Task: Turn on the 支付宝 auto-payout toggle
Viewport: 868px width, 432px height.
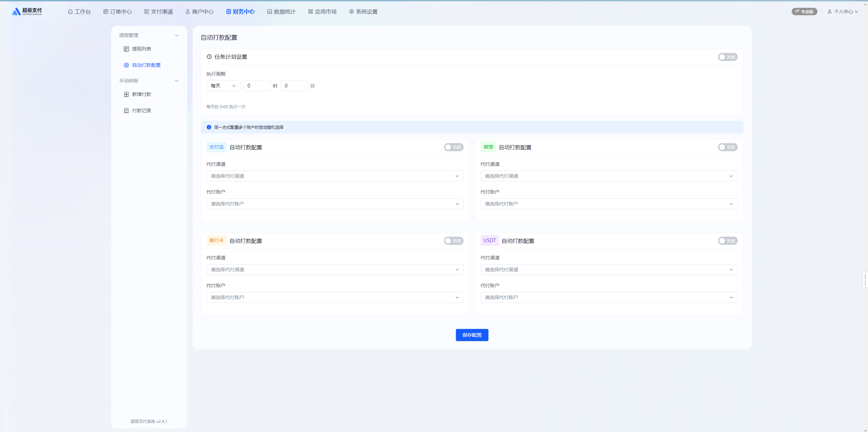Action: (454, 147)
